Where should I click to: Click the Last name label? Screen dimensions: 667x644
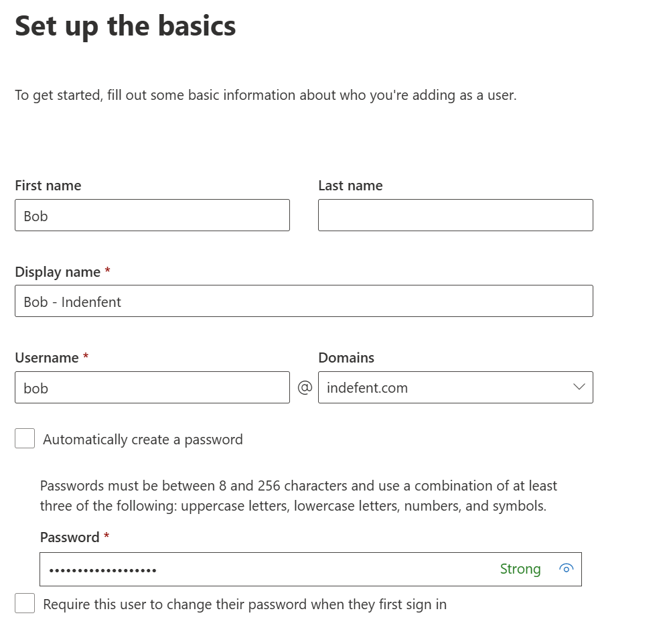[x=350, y=186]
